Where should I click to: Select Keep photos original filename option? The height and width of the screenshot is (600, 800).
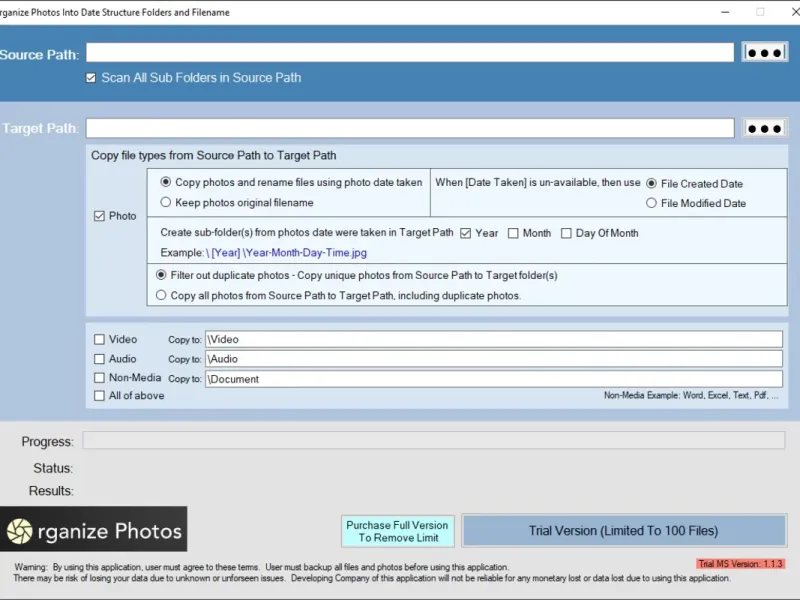[165, 203]
